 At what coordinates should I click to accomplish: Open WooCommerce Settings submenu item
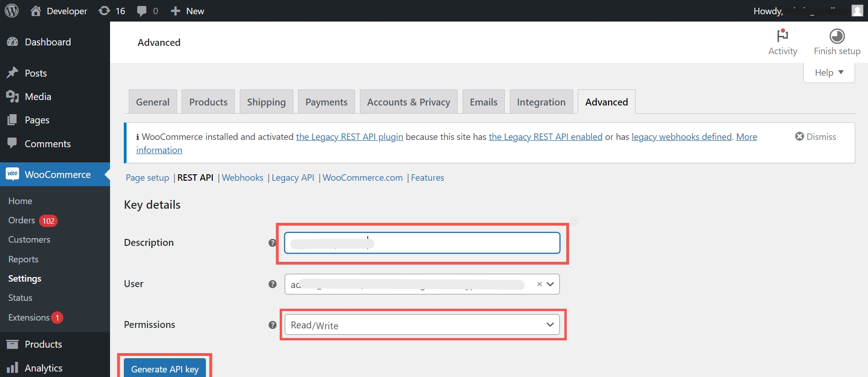[x=25, y=278]
